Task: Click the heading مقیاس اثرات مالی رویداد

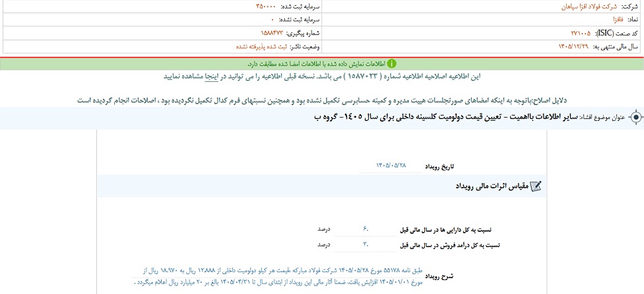Action: 492,186
